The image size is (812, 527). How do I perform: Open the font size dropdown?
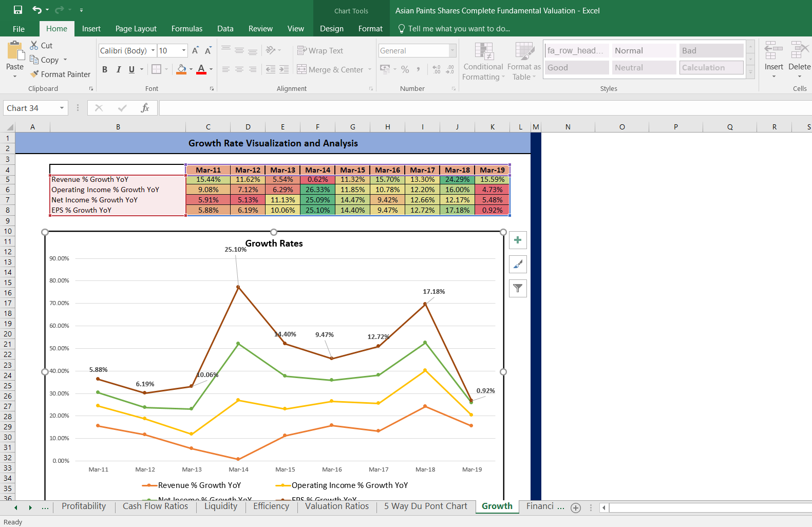[184, 50]
